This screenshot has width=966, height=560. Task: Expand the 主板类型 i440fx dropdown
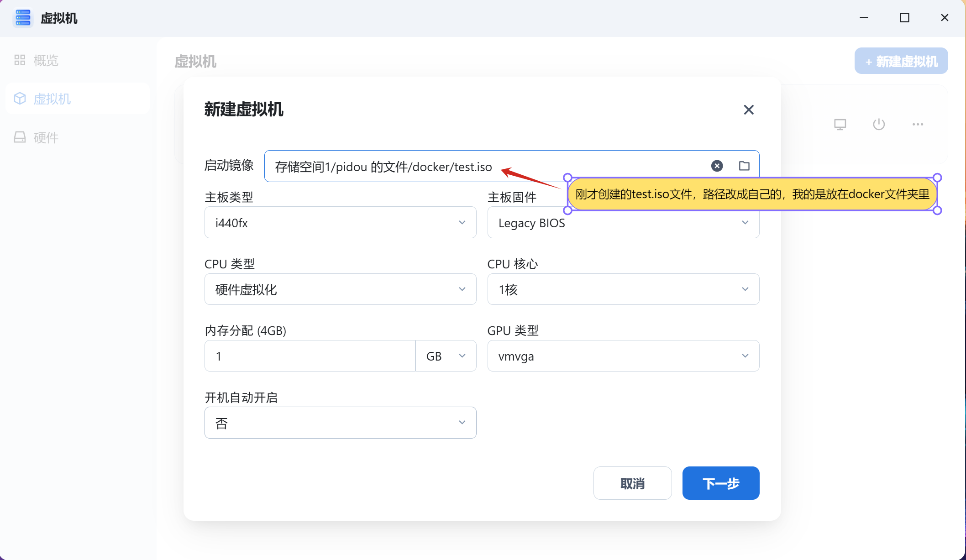click(340, 223)
